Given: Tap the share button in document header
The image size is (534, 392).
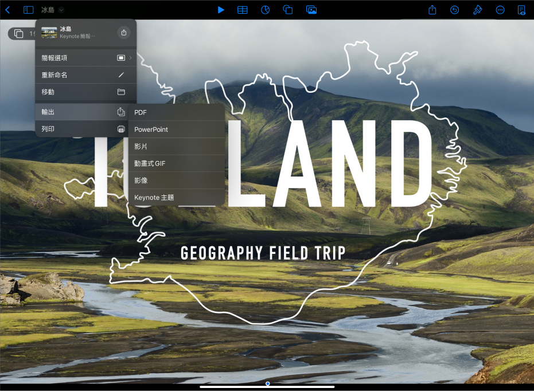Looking at the screenshot, I should point(124,33).
